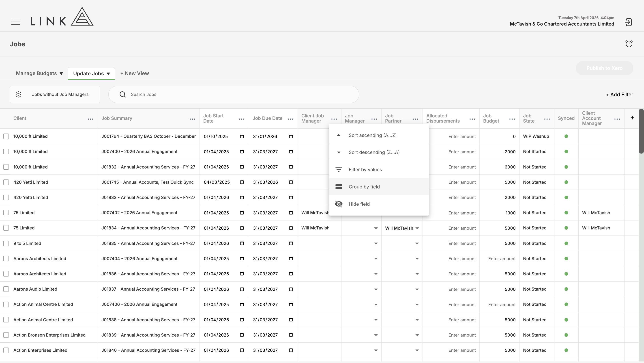Open Client column options menu
The image size is (644, 363).
tap(90, 119)
